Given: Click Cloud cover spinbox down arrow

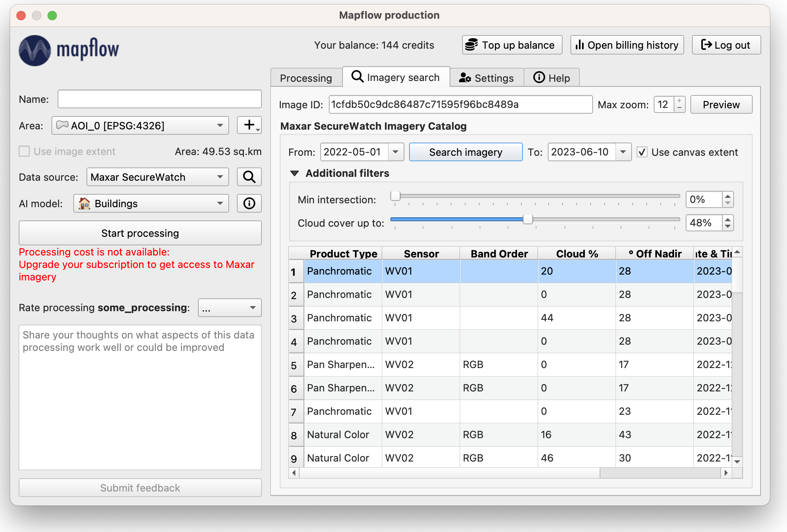Looking at the screenshot, I should tap(728, 227).
